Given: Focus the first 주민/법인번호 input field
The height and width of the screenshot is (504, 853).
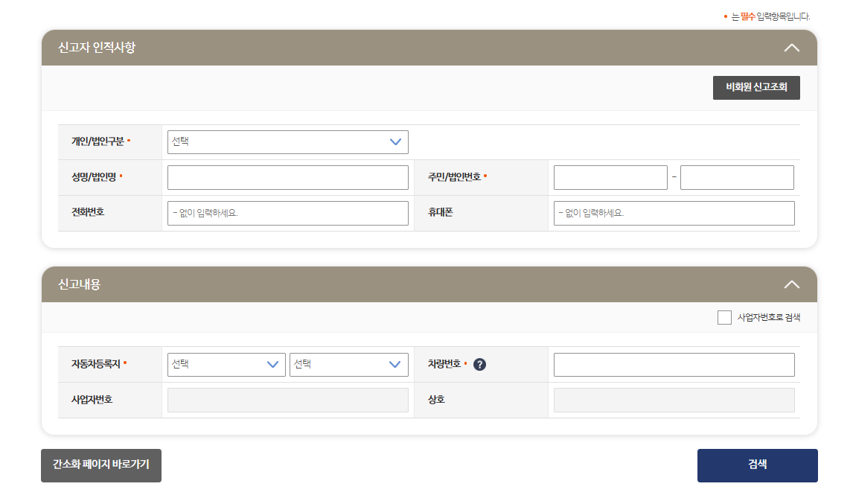Looking at the screenshot, I should [610, 177].
